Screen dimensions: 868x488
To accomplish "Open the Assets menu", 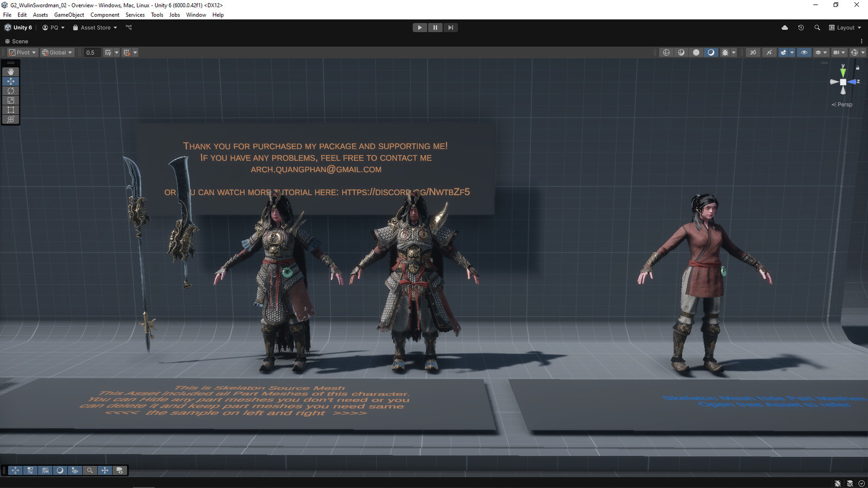I will 40,15.
